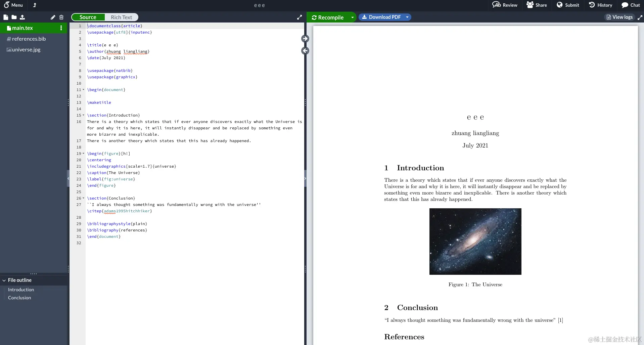Click the \bibliographystyle{plain} line
The height and width of the screenshot is (345, 644).
[x=117, y=224]
